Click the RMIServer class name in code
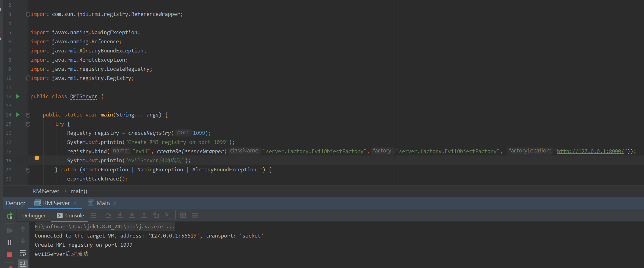This screenshot has width=644, height=268. coord(84,96)
